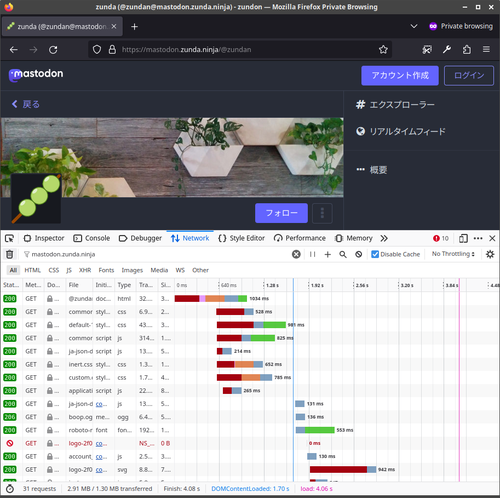Disable the Disable Cache checkbox
The image size is (500, 498).
[x=375, y=254]
